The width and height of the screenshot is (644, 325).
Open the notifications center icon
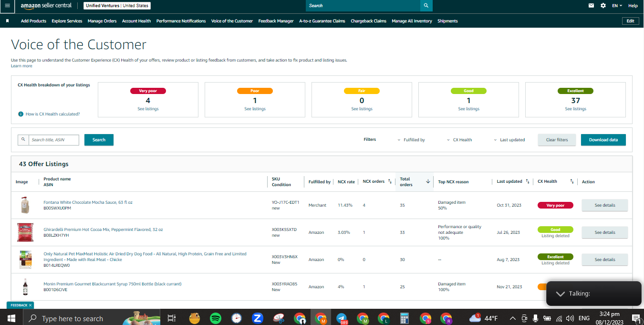pos(636,318)
